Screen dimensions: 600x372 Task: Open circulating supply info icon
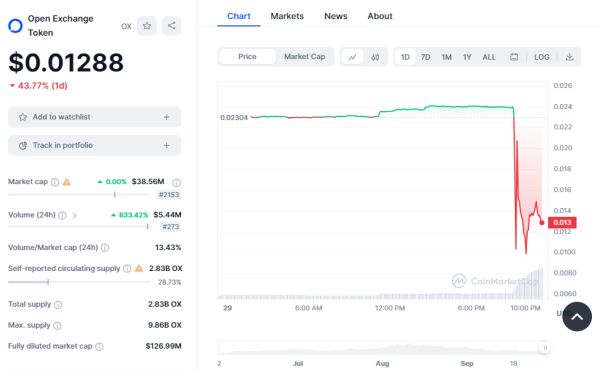click(127, 268)
